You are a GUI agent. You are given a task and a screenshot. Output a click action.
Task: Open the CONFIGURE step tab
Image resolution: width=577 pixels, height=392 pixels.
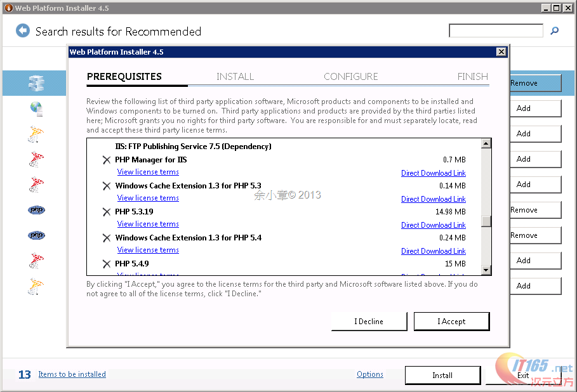click(350, 77)
